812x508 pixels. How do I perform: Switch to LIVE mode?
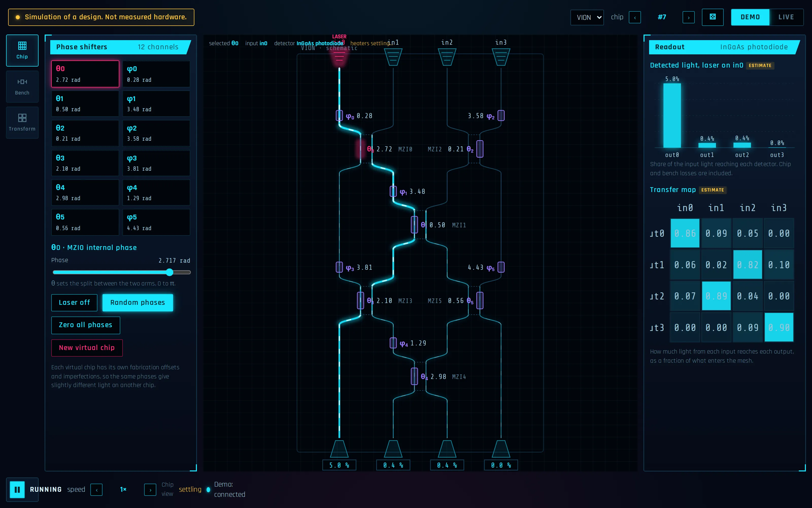pyautogui.click(x=786, y=17)
